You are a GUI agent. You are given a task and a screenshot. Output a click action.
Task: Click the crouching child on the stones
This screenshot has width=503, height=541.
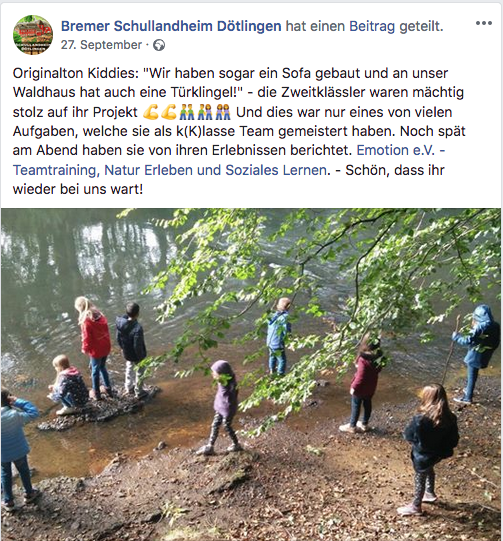pyautogui.click(x=68, y=385)
